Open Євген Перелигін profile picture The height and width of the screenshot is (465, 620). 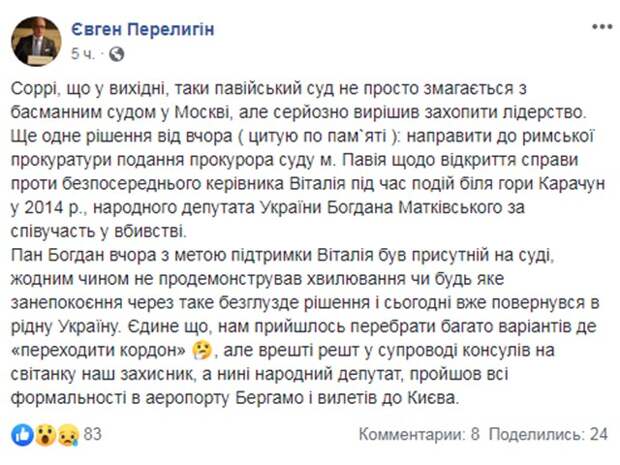tap(36, 41)
